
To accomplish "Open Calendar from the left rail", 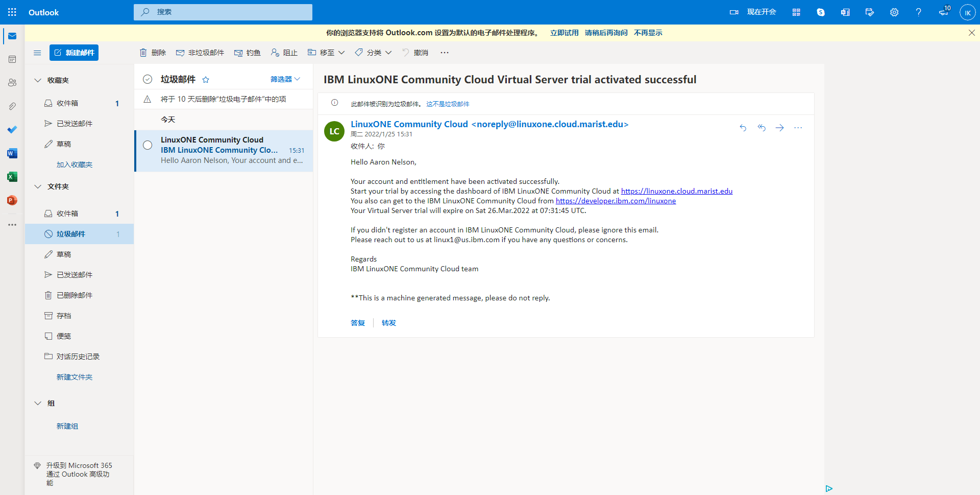I will (x=12, y=59).
